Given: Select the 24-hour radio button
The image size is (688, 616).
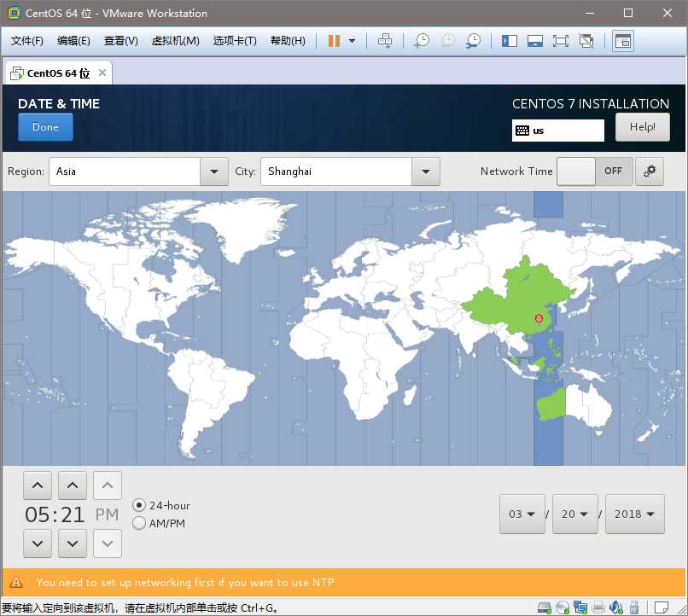Looking at the screenshot, I should 139,506.
